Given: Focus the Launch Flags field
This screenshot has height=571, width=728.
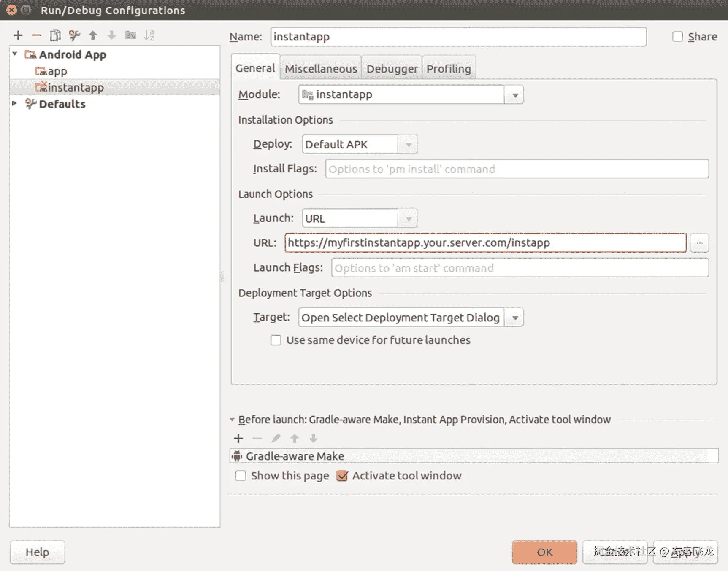Looking at the screenshot, I should click(520, 268).
